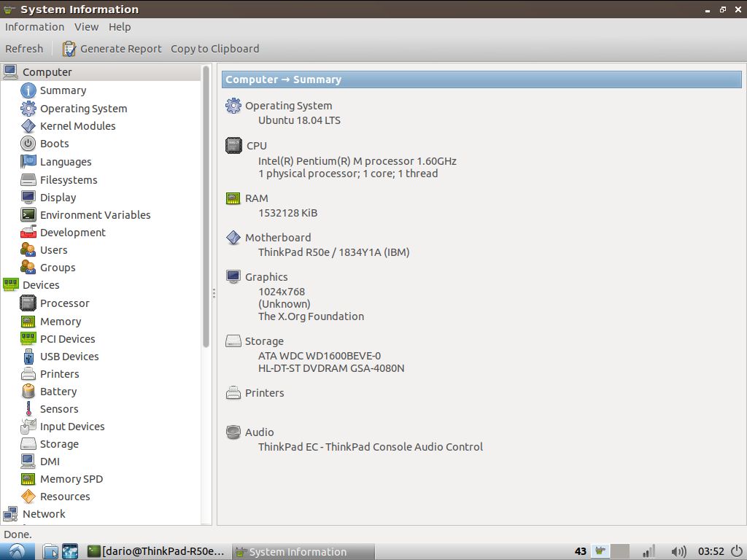Open the PCI Devices entry
The image size is (747, 560).
[x=68, y=338]
